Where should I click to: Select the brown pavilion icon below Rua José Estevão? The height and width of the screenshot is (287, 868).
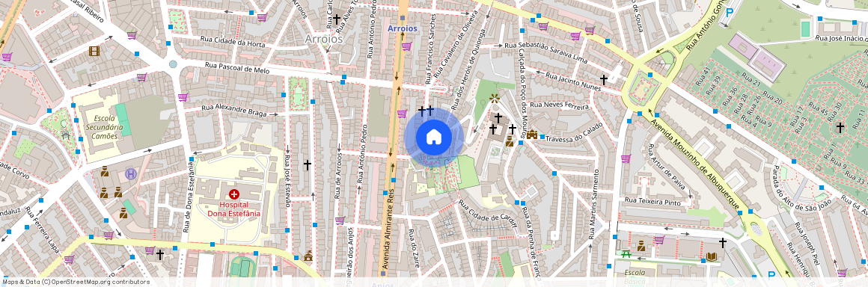308,256
